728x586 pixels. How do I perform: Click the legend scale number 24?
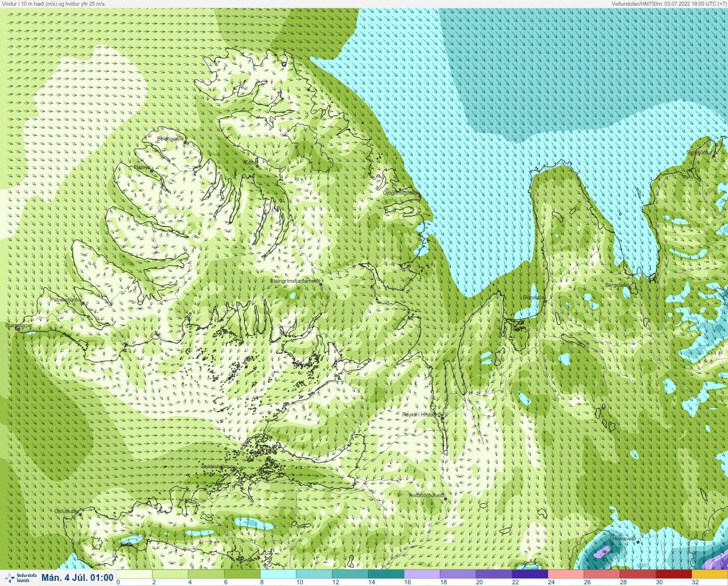(x=552, y=582)
